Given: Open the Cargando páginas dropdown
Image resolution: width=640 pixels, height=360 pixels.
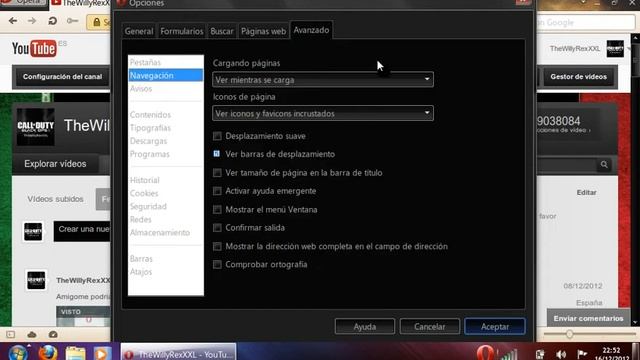Looking at the screenshot, I should 323,80.
